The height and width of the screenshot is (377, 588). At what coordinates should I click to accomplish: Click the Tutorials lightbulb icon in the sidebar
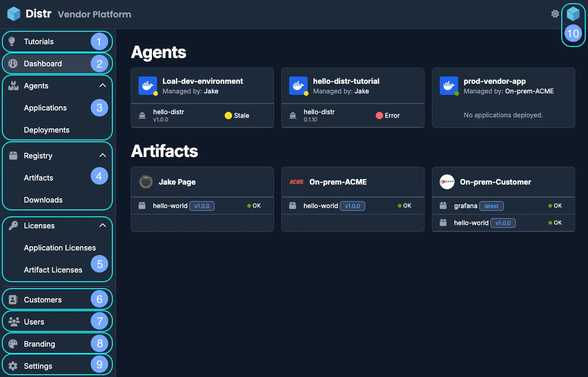[13, 41]
